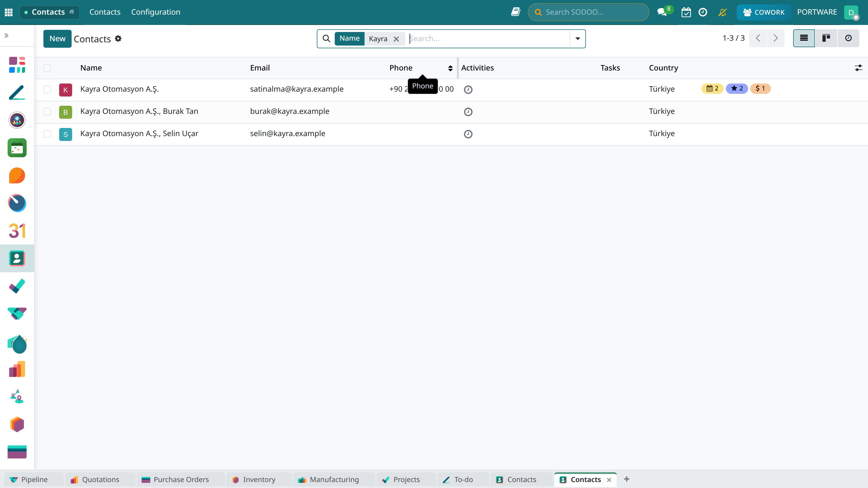Open the Purchase card app in sidebar
The width and height of the screenshot is (868, 488).
17,452
